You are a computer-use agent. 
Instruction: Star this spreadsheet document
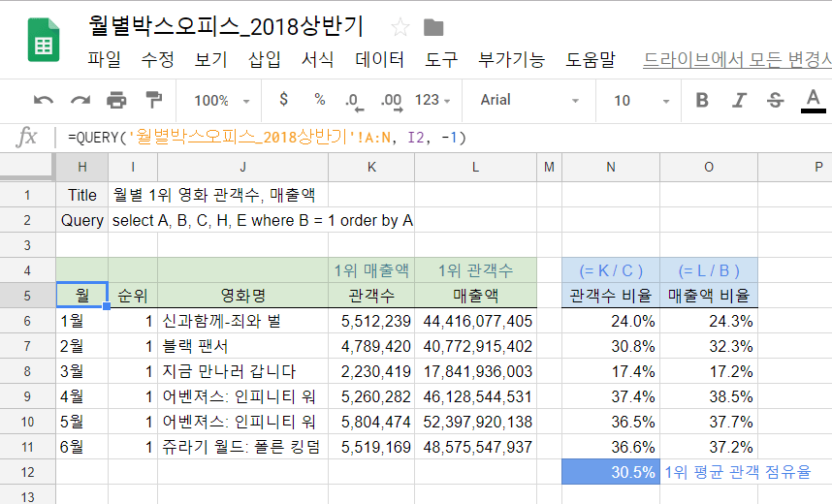400,27
